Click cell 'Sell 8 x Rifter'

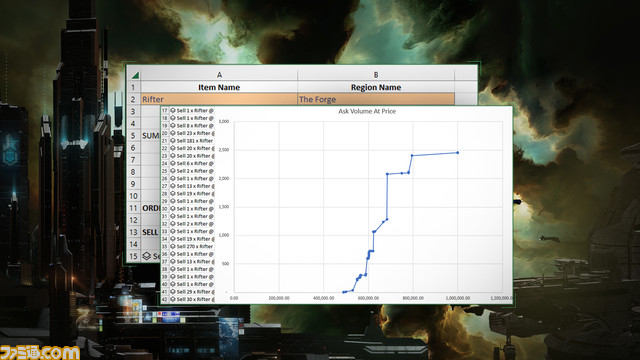192,126
